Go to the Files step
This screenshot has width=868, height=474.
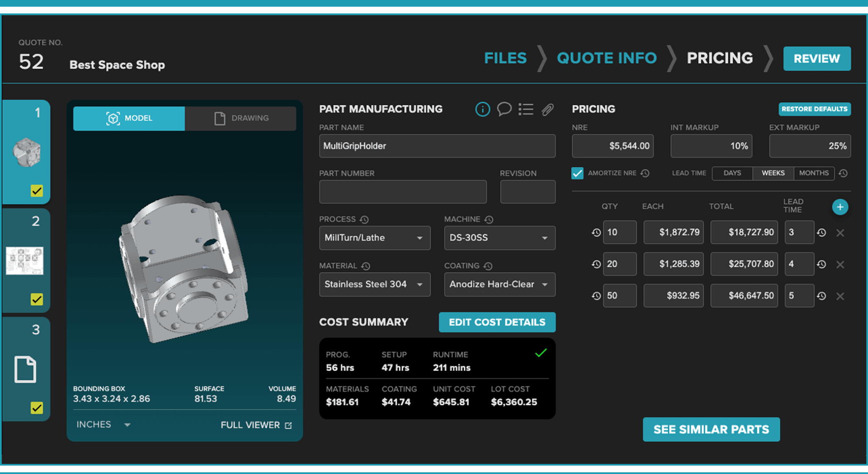pyautogui.click(x=505, y=58)
